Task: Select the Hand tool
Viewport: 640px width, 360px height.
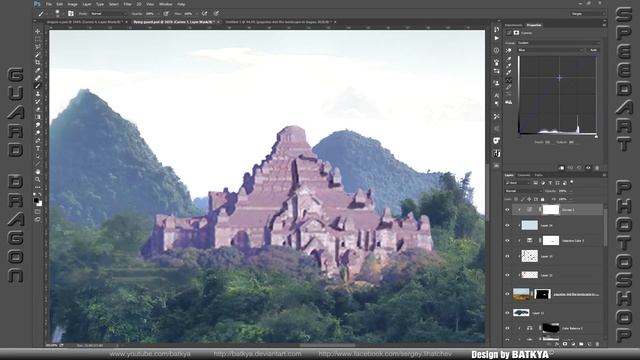Action: 38,171
